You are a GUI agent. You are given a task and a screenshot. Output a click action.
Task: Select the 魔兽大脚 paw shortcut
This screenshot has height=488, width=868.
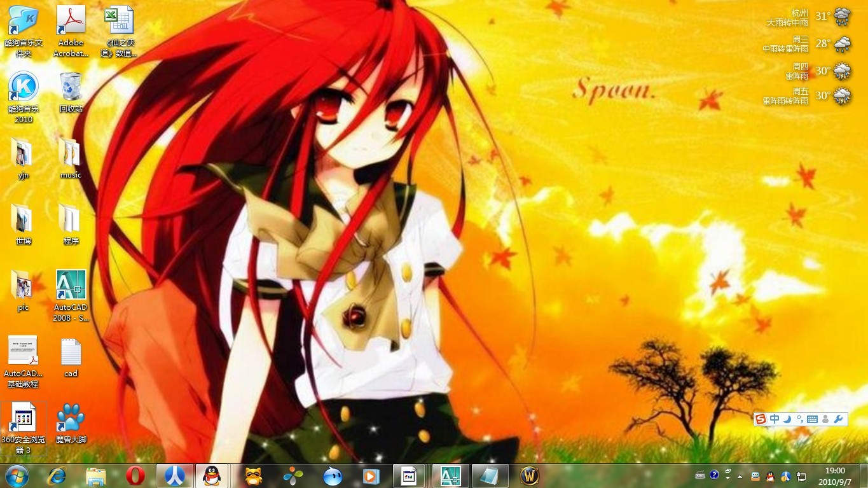click(x=71, y=422)
